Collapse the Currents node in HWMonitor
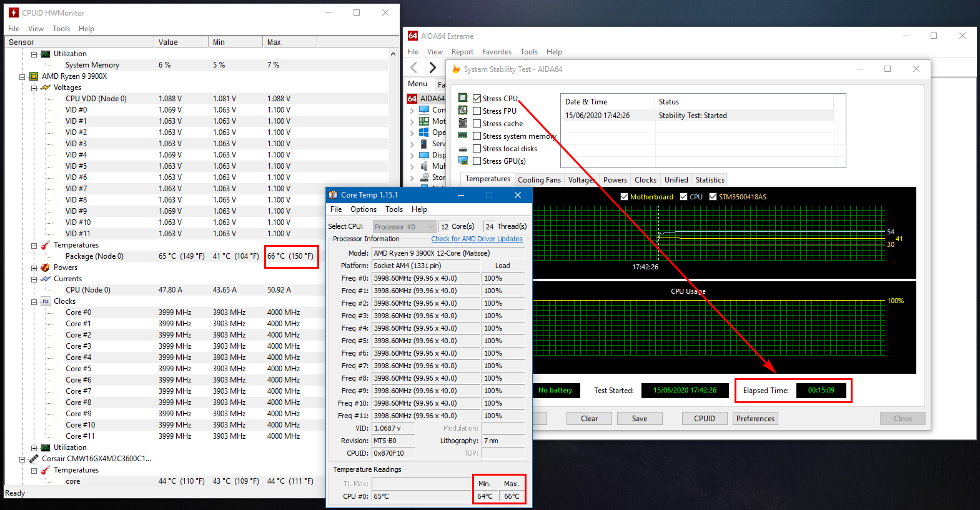Viewport: 980px width, 510px height. [34, 279]
